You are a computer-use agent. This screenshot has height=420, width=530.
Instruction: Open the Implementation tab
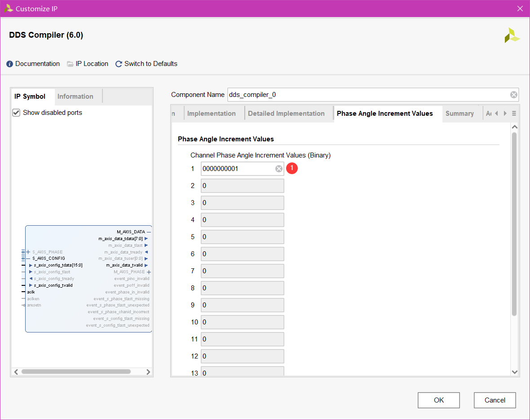click(x=211, y=114)
